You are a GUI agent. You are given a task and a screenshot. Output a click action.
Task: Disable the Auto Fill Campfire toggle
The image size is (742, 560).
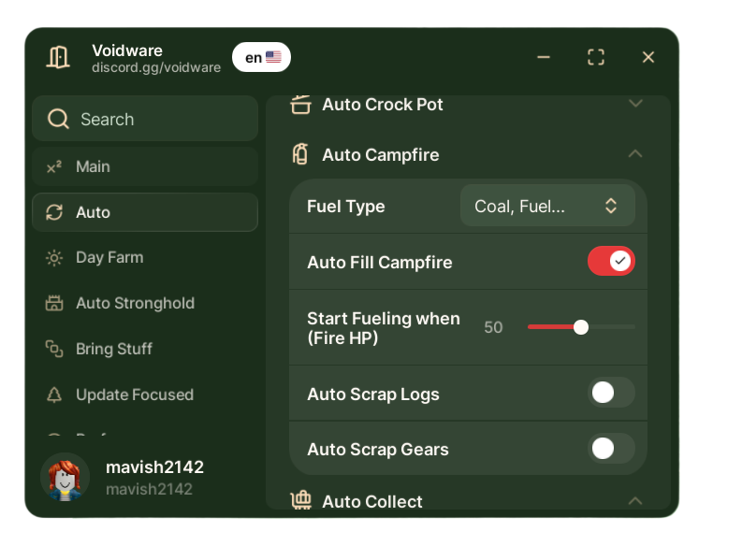tap(611, 262)
